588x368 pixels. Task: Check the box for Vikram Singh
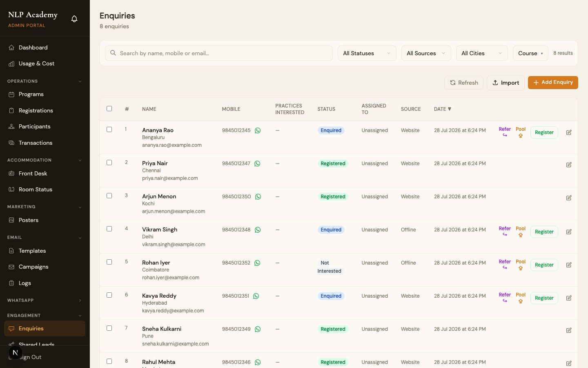point(109,229)
